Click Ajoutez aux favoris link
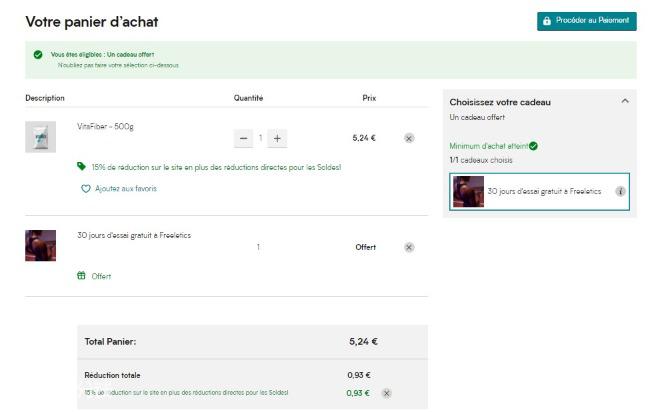648x412 pixels. click(x=126, y=188)
